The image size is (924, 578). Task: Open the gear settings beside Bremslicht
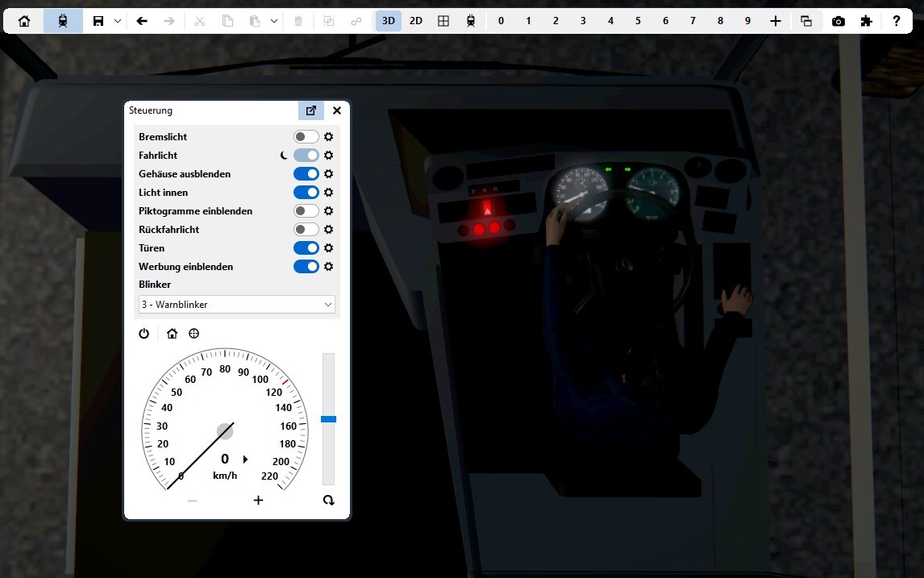tap(328, 137)
